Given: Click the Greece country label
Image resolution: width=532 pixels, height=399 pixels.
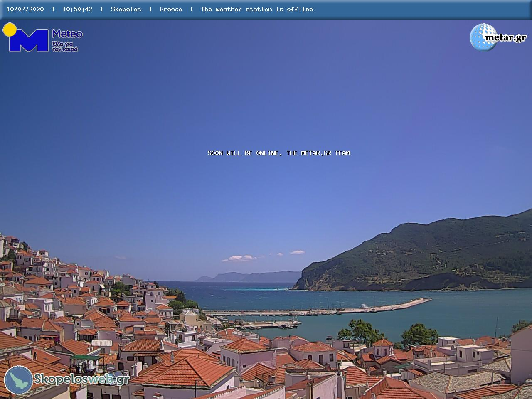Looking at the screenshot, I should 171,9.
